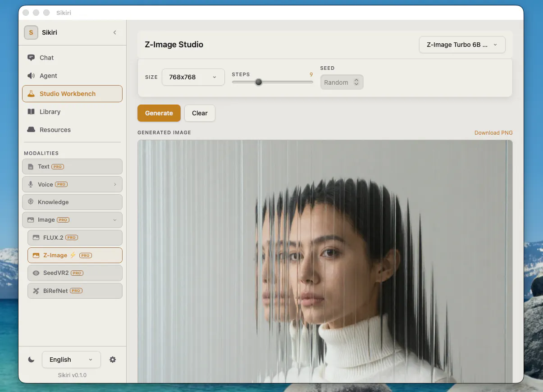Select the Z-Image model entry
The height and width of the screenshot is (392, 543).
(x=75, y=255)
